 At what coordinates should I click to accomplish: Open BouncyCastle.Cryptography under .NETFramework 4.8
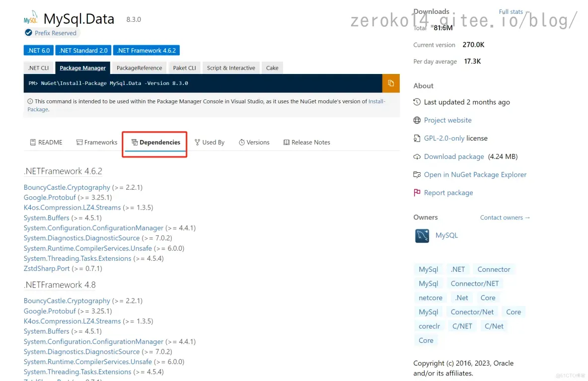67,301
